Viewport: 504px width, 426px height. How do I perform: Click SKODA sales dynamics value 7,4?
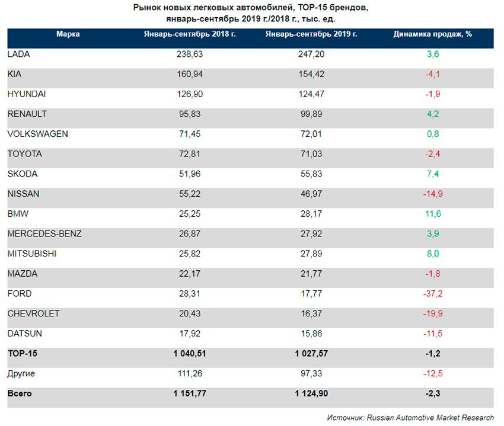[x=433, y=174]
